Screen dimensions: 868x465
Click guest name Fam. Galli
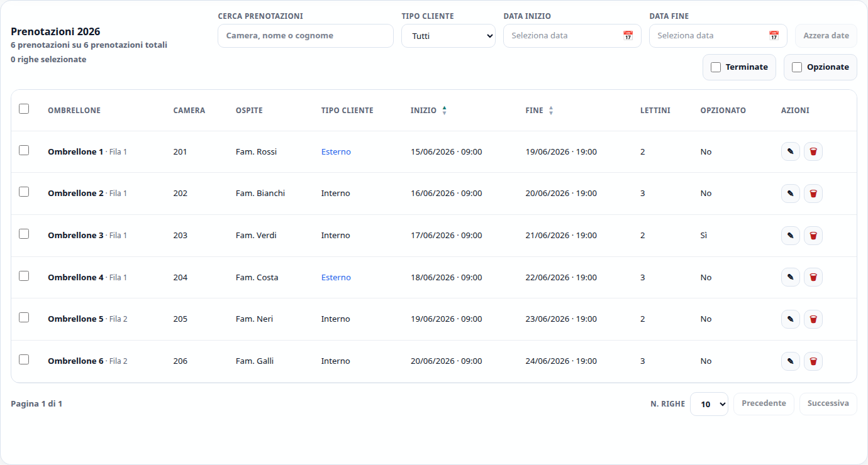click(255, 361)
